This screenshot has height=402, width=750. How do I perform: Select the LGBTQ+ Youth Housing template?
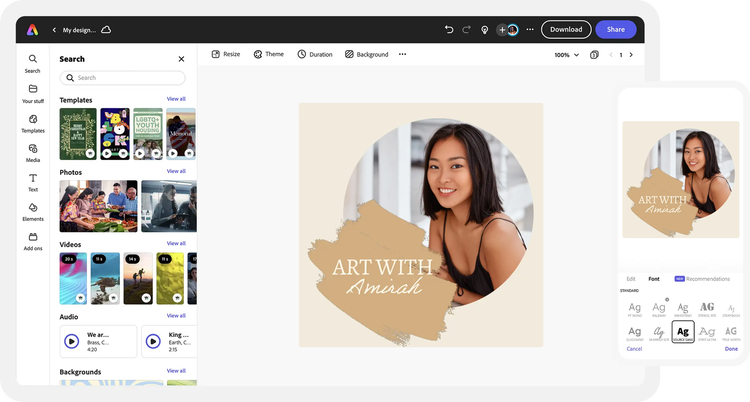[x=148, y=134]
